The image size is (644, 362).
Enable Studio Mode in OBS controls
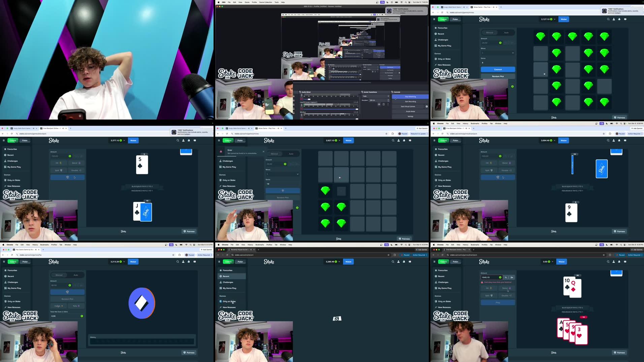(x=410, y=111)
